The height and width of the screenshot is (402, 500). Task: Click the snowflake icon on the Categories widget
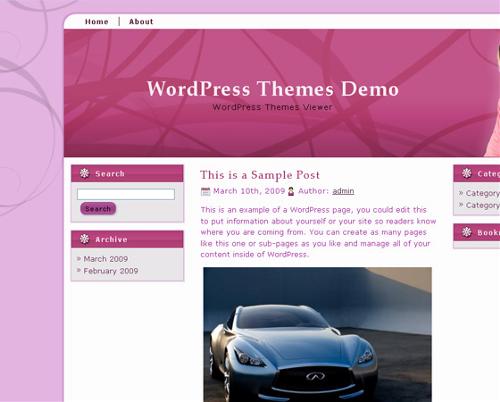pos(466,173)
